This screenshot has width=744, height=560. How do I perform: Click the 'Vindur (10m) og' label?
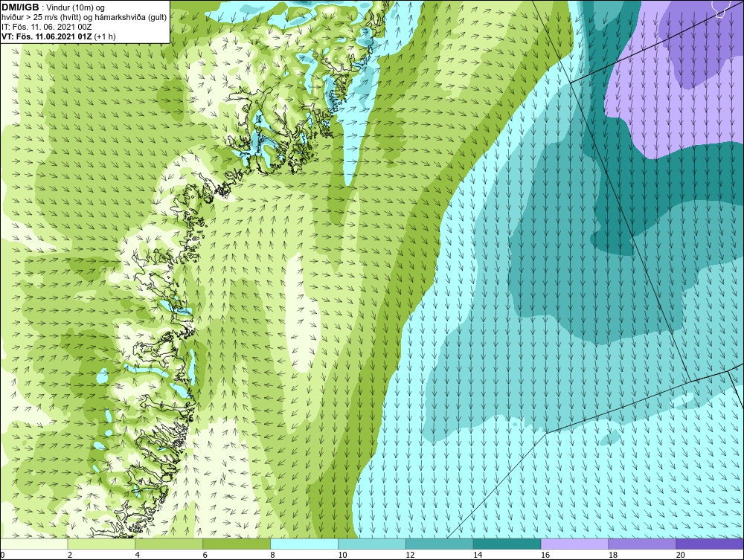tap(76, 7)
